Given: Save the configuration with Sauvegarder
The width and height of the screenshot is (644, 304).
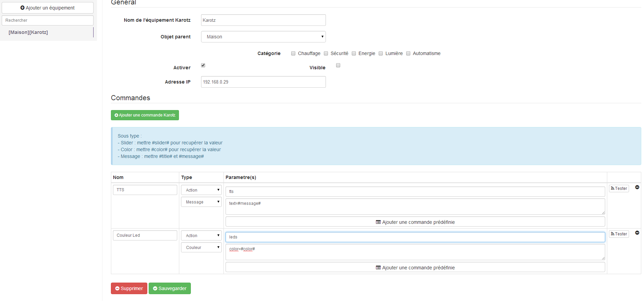Looking at the screenshot, I should (170, 288).
